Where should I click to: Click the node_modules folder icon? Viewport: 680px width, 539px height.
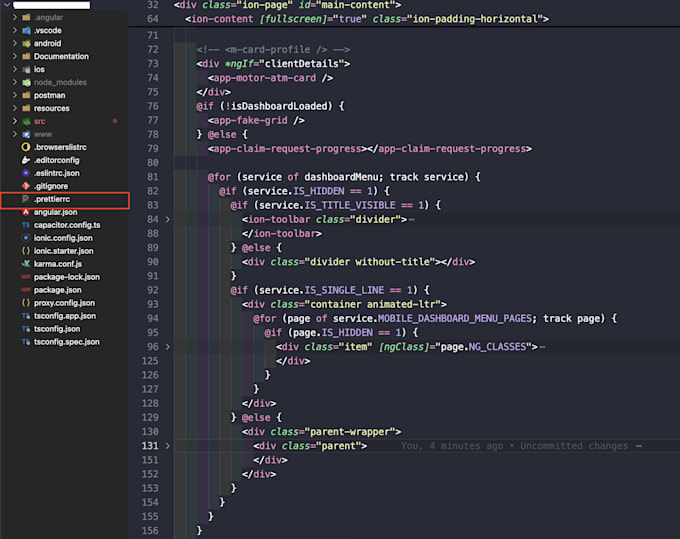(x=26, y=82)
